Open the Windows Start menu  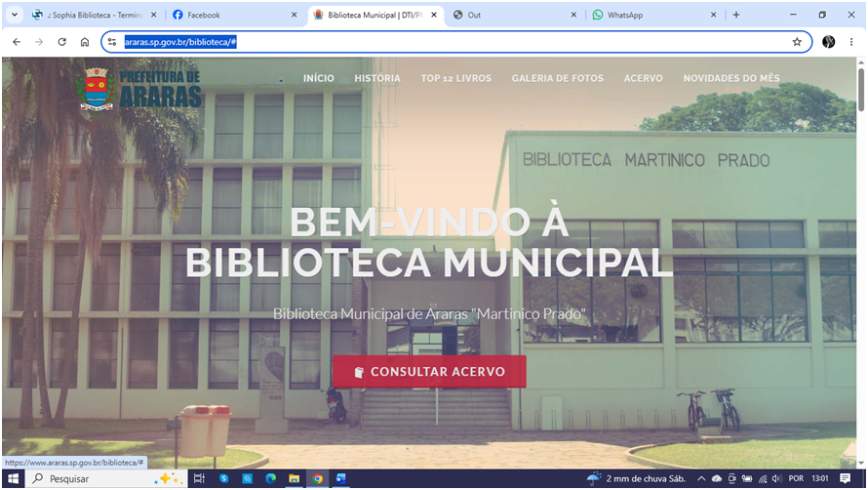click(x=14, y=478)
